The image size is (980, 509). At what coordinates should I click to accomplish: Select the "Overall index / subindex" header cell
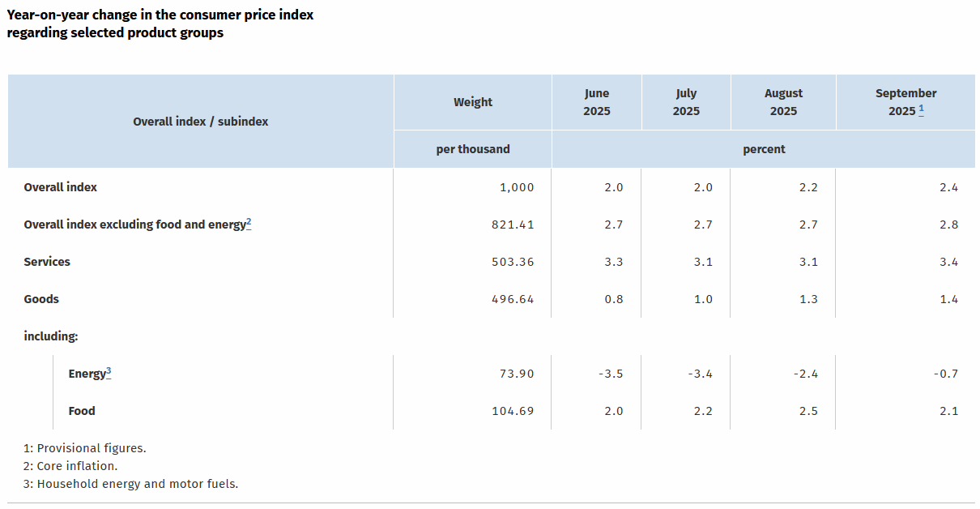pyautogui.click(x=201, y=122)
